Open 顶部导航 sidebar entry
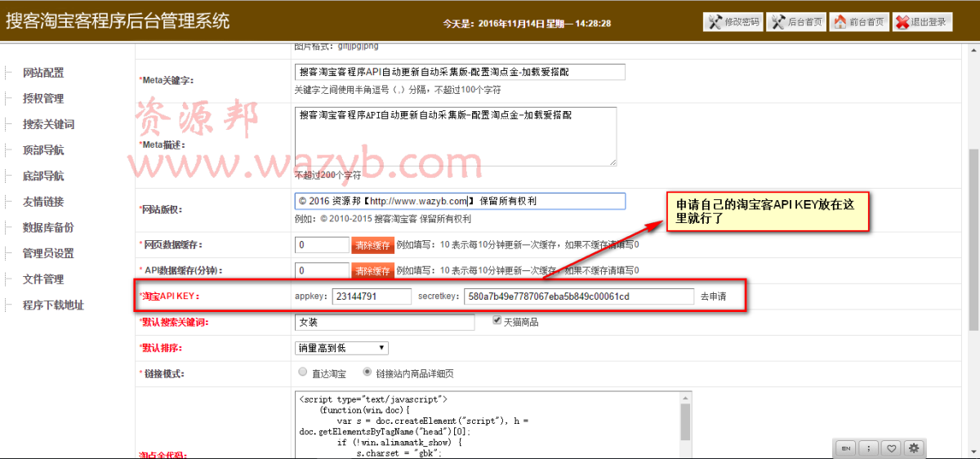The width and height of the screenshot is (980, 459). click(x=43, y=150)
